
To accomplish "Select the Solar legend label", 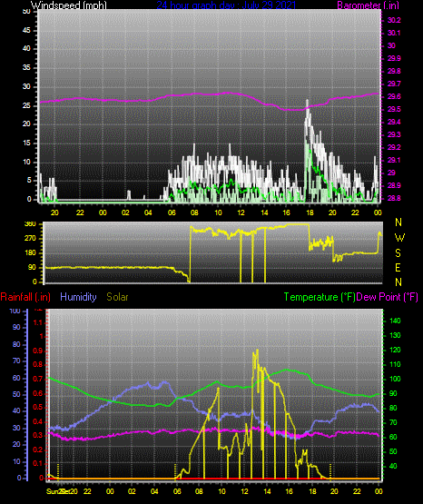I will coord(117,297).
